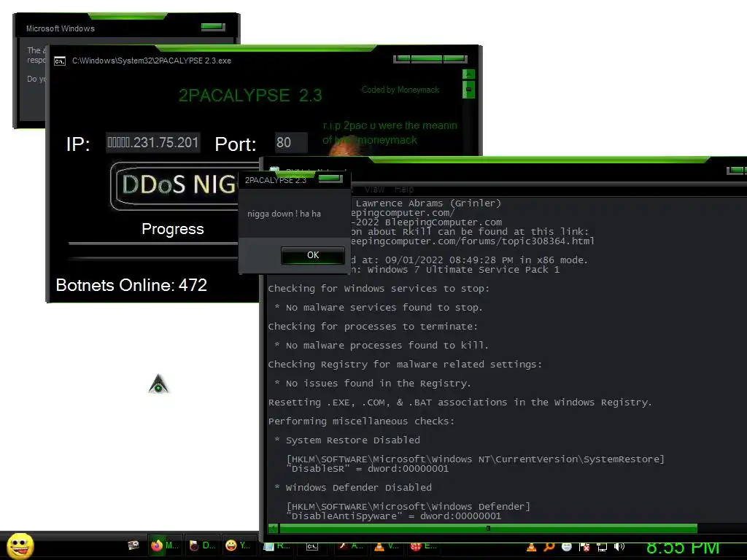
Task: Select the pyramid eye desktop icon
Action: coord(158,384)
